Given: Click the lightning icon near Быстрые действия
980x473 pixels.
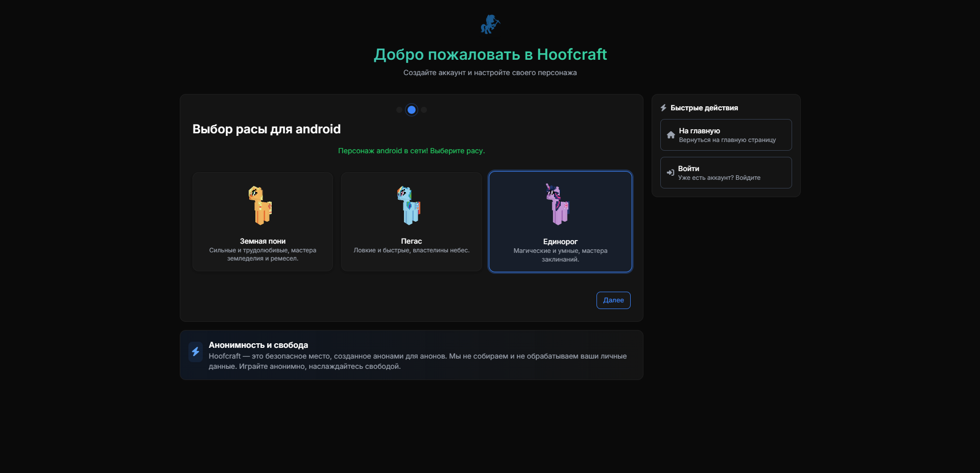Looking at the screenshot, I should tap(663, 108).
